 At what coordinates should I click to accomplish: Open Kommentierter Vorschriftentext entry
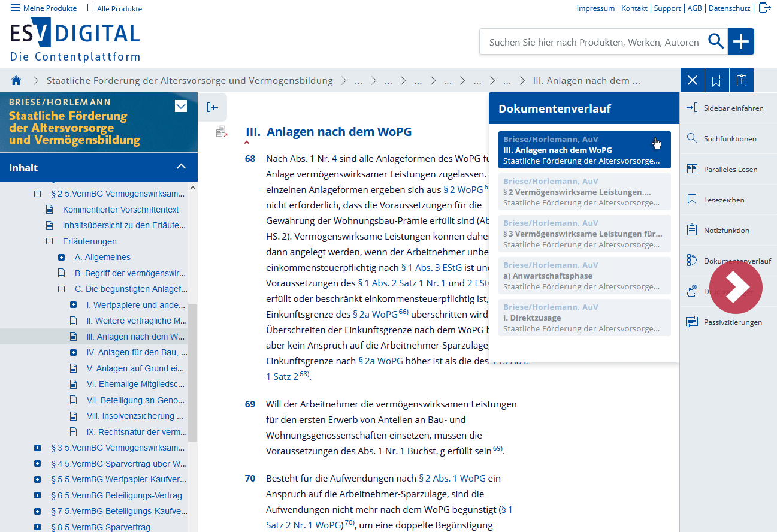[120, 210]
